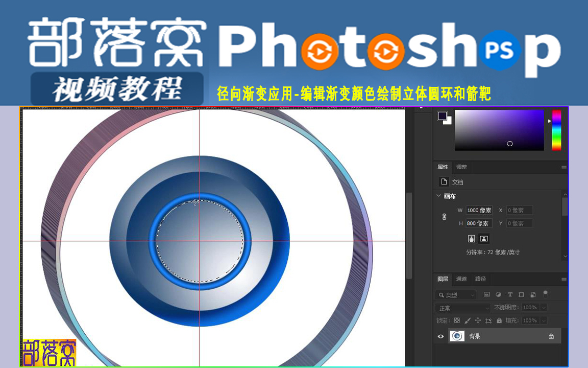
Task: Click the rainbow hue slider strip
Action: tap(556, 130)
